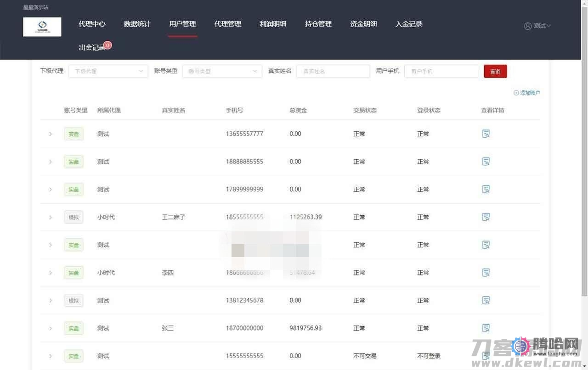The height and width of the screenshot is (370, 588).
Task: Click the 总资金 column header
Action: coord(298,110)
